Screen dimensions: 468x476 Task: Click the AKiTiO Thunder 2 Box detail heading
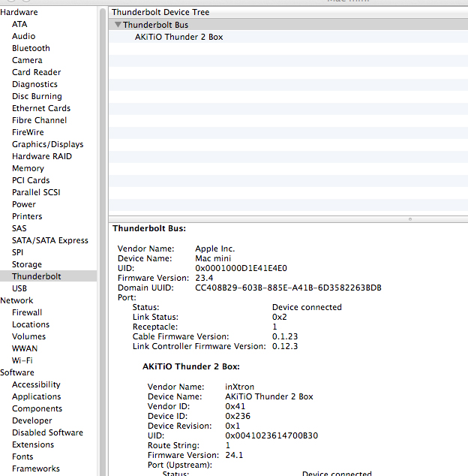point(191,366)
